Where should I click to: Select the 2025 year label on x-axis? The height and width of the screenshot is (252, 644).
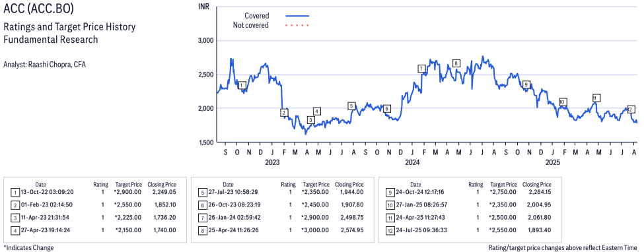click(553, 162)
